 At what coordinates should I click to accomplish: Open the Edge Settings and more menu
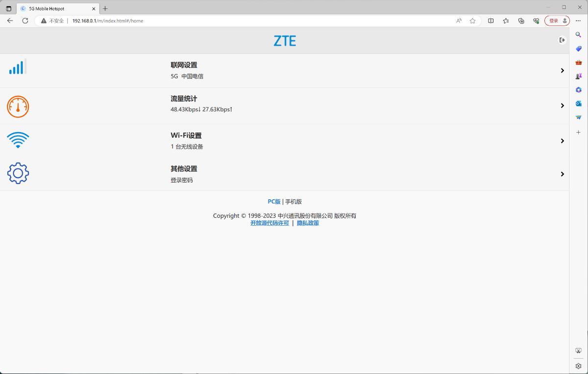578,21
